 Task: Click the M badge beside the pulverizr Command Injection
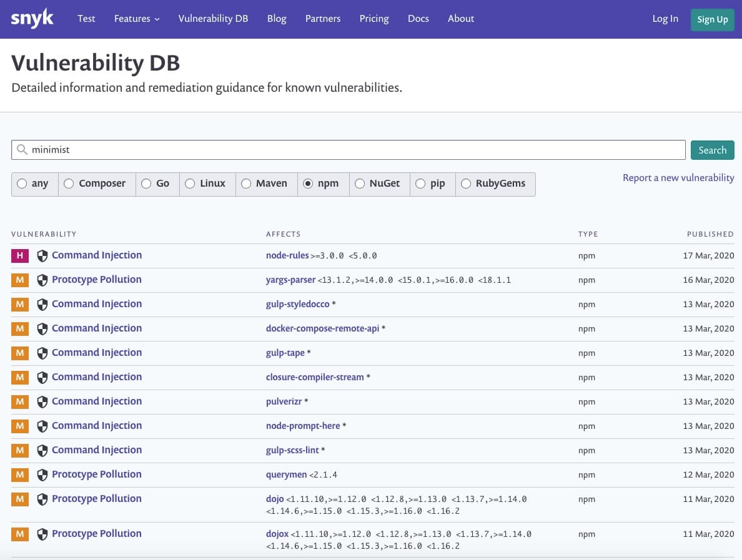(x=19, y=401)
